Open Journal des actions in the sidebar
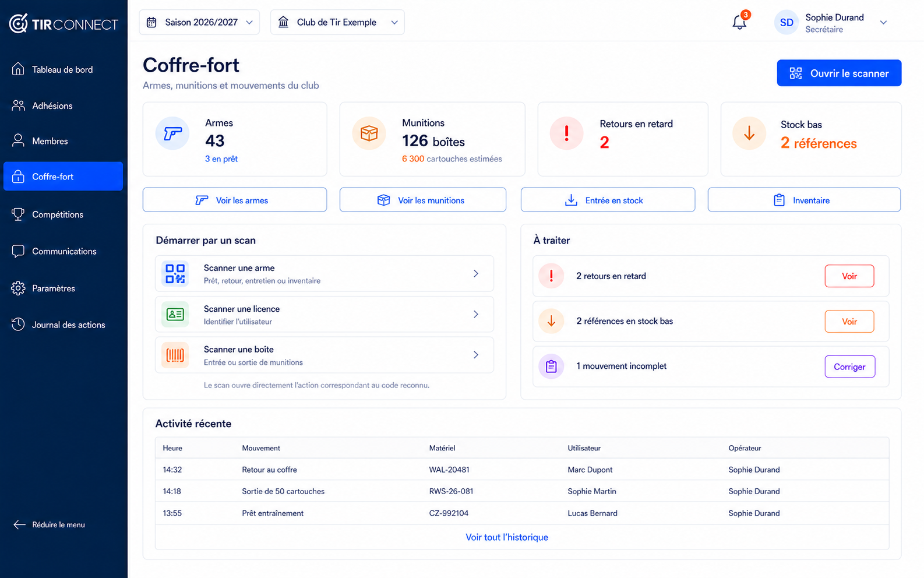 click(x=63, y=325)
